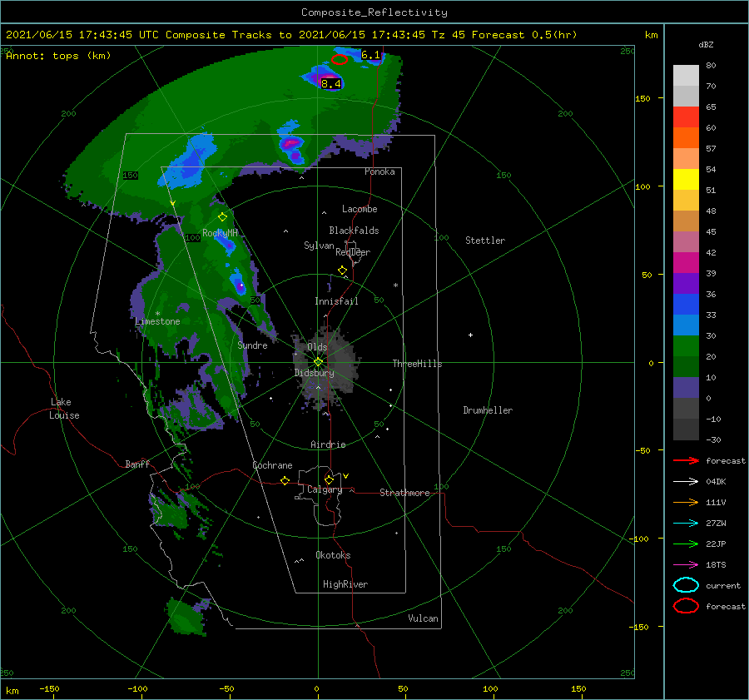Click the Cochrane town label
Image resolution: width=749 pixels, height=700 pixels.
tap(272, 465)
